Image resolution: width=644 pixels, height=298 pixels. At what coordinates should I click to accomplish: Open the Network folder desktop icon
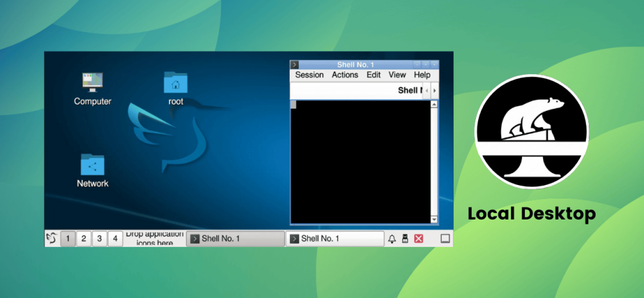click(x=92, y=171)
